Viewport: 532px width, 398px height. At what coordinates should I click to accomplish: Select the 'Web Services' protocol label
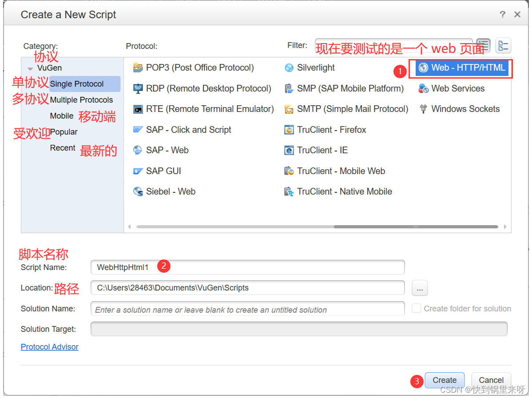click(458, 88)
